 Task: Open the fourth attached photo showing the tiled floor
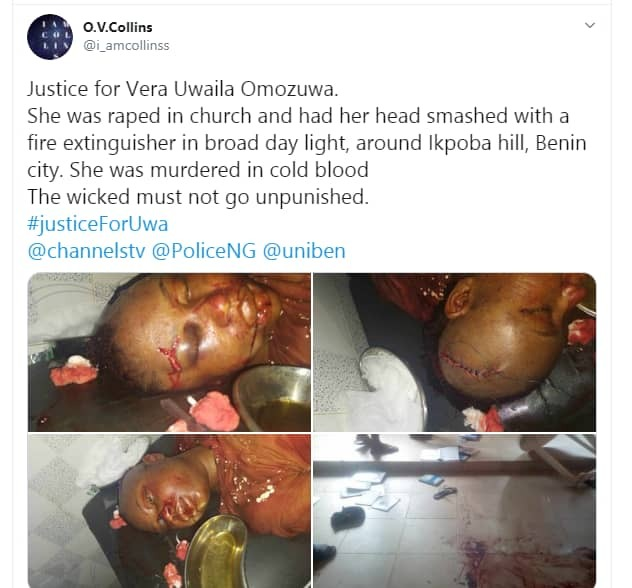coord(455,511)
